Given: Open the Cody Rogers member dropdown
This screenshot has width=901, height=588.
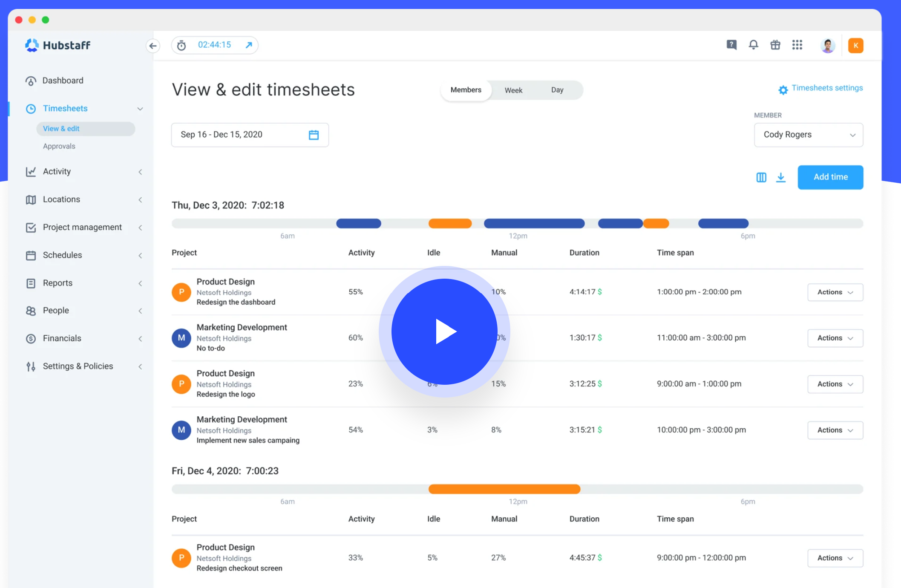Looking at the screenshot, I should 808,135.
